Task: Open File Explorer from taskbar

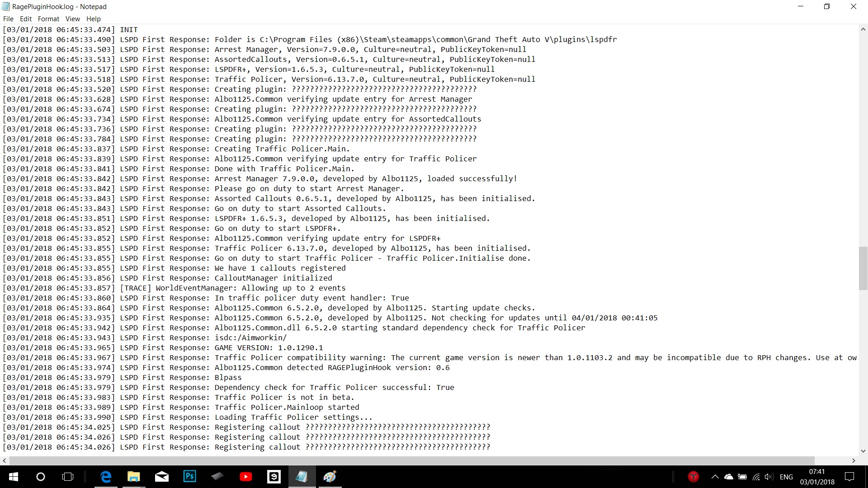Action: (134, 477)
